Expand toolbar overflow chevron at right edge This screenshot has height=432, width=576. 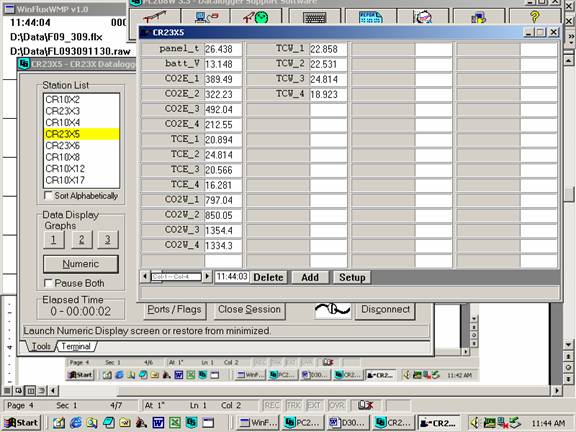click(x=571, y=37)
